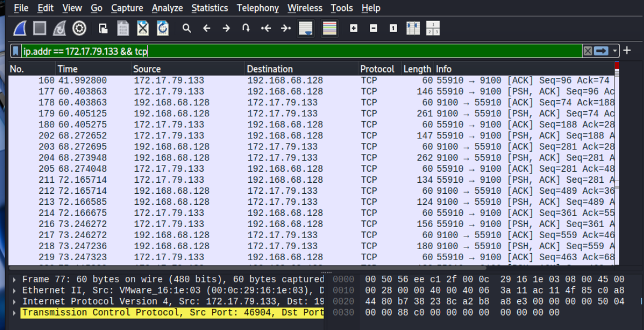Screen dimensions: 644x330
Task: Select packet 216 with length 156
Action: 312,224
